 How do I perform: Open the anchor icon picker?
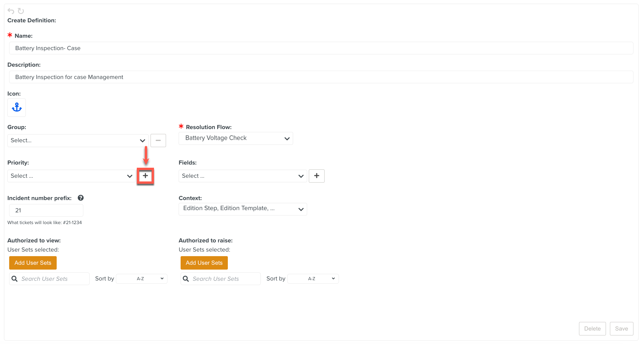pos(17,108)
